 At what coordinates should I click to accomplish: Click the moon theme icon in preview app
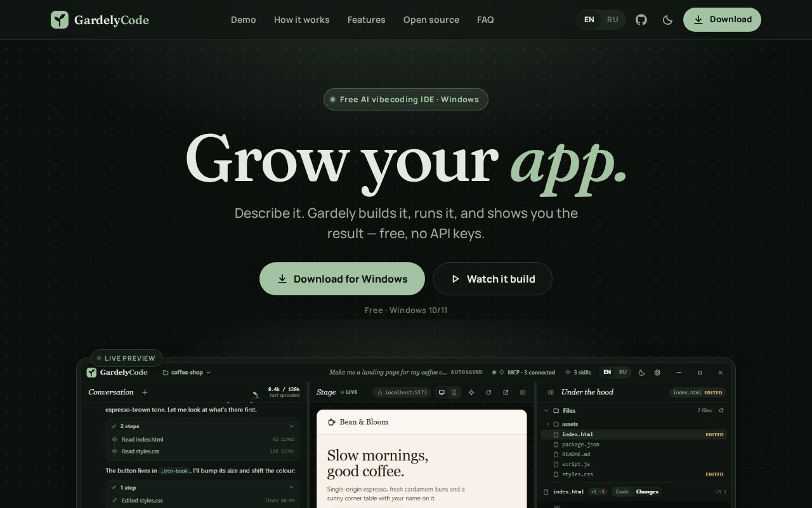[x=641, y=373]
